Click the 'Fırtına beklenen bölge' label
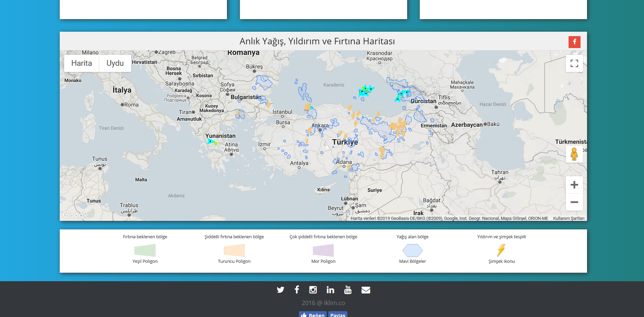 [x=145, y=237]
